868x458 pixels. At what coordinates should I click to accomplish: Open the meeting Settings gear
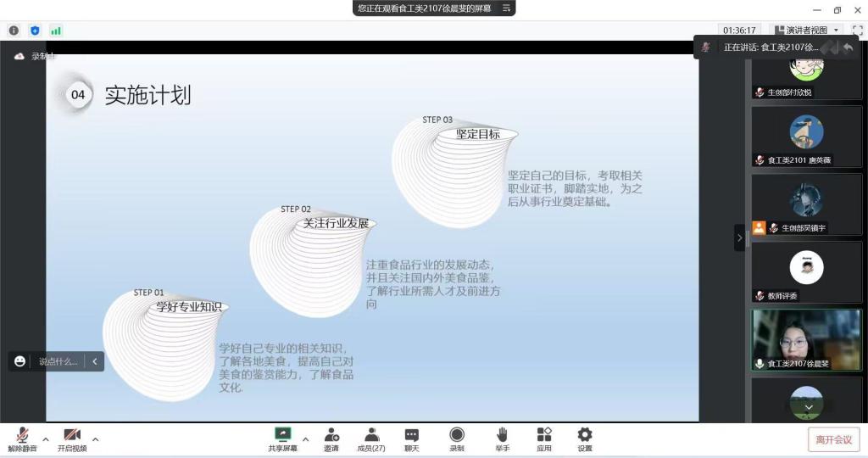585,435
